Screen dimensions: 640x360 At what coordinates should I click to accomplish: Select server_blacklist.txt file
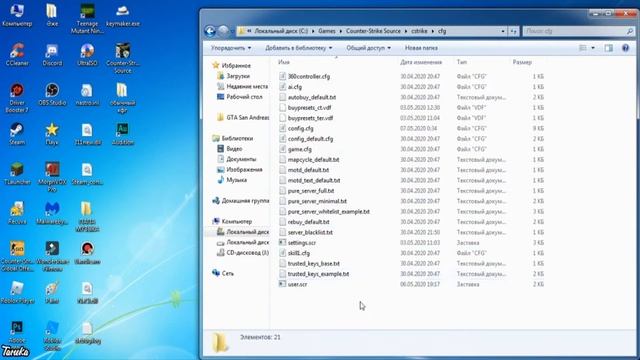point(306,232)
